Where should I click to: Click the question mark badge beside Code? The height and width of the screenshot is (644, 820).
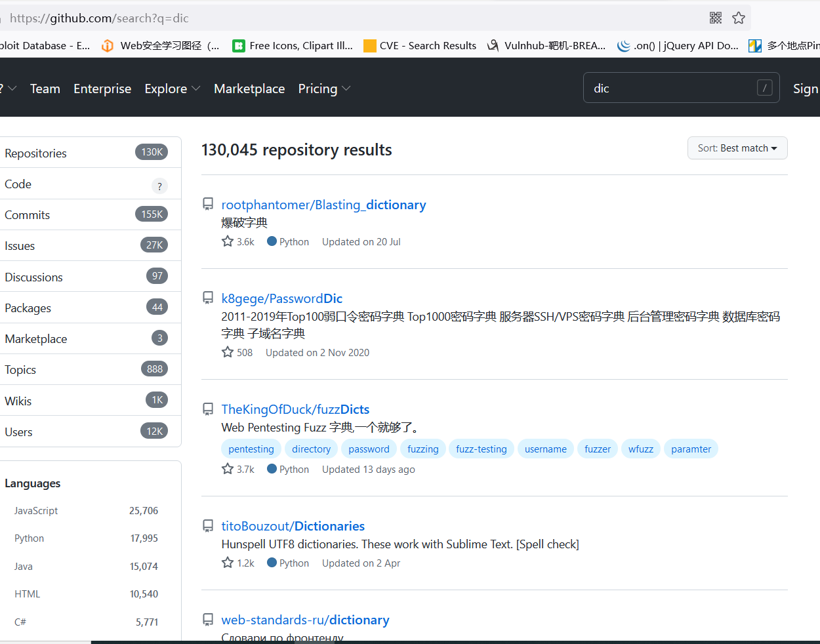159,186
